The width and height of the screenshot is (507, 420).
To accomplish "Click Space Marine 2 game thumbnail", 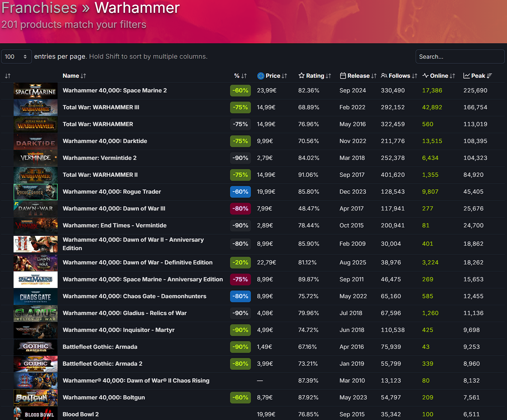I will click(x=36, y=91).
